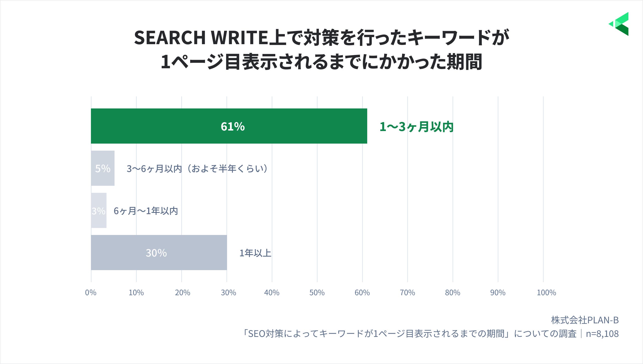This screenshot has width=643, height=364.
Task: Click the 10% axis tick label
Action: pos(136,292)
